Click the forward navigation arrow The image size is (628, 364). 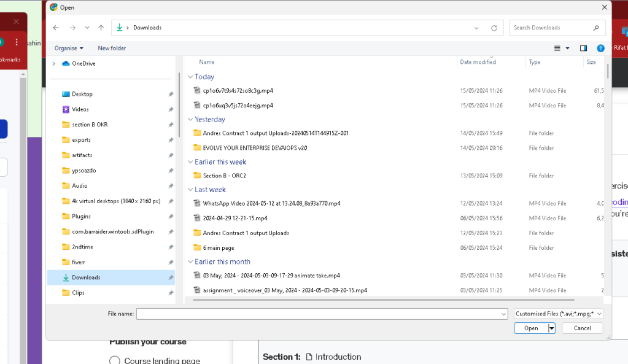(x=72, y=28)
